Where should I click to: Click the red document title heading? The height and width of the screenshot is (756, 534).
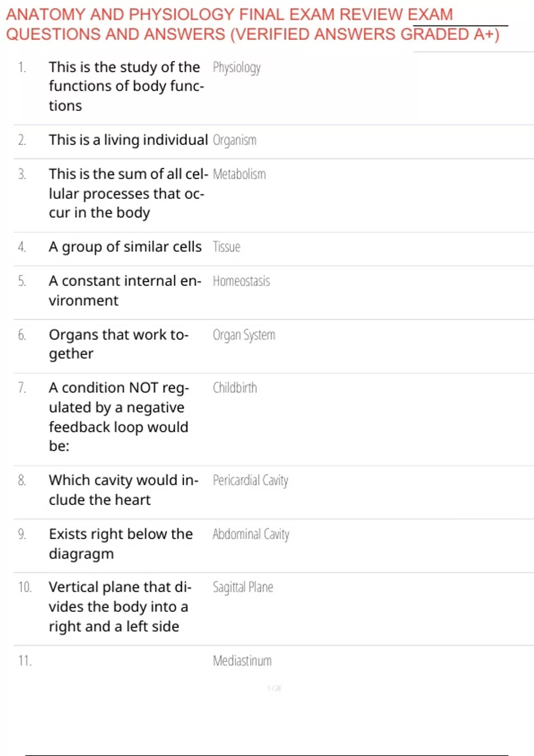click(253, 24)
